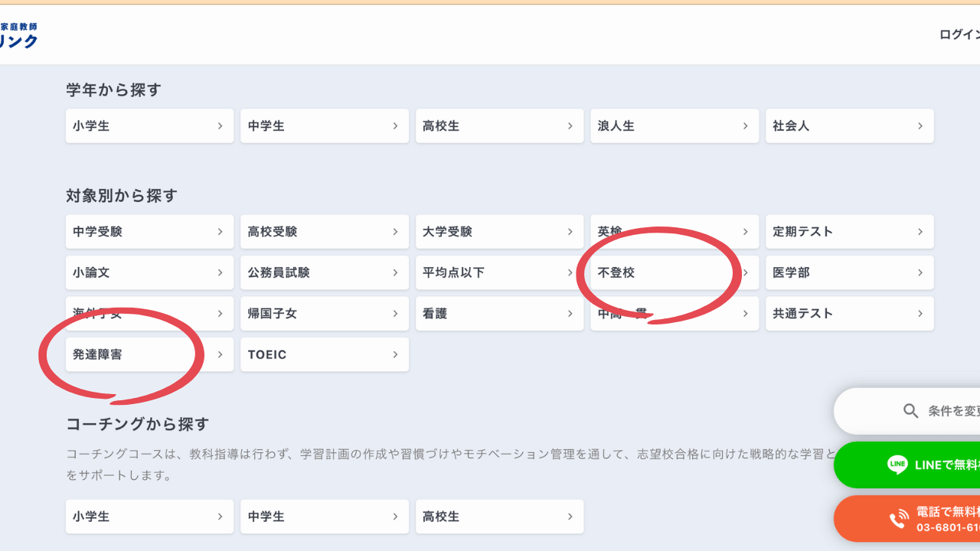Open 高校生 under コーチングから探す
The width and height of the screenshot is (980, 551).
[499, 517]
